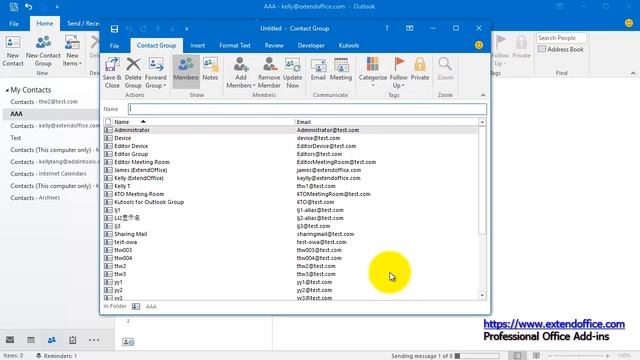Click the help question mark icon
Viewport: 640px width, 360px height.
387,28
